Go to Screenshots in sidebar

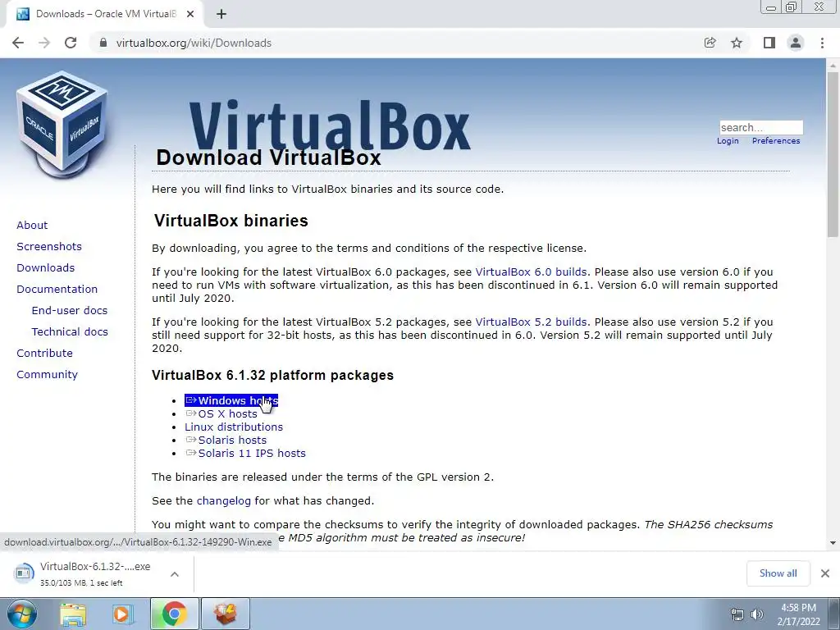49,246
